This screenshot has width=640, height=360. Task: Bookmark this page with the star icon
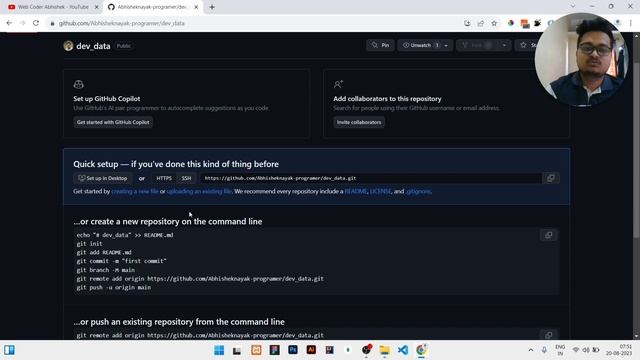[494, 23]
